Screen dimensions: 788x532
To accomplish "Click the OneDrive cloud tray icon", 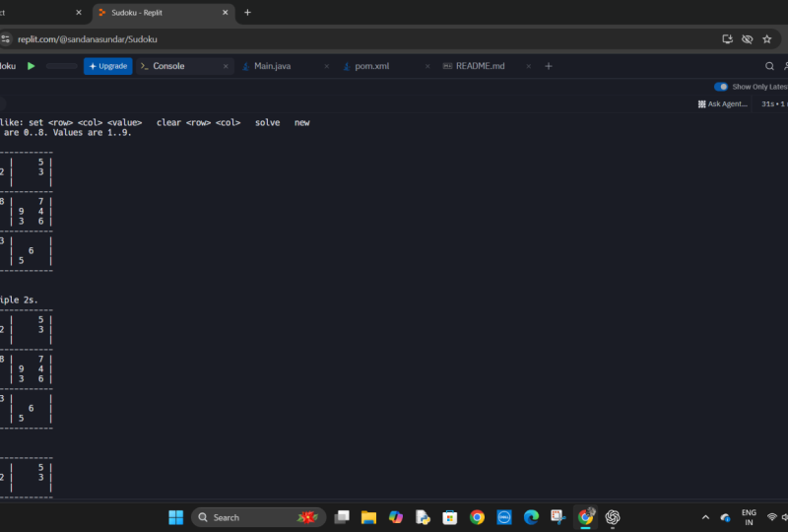I will point(725,517).
